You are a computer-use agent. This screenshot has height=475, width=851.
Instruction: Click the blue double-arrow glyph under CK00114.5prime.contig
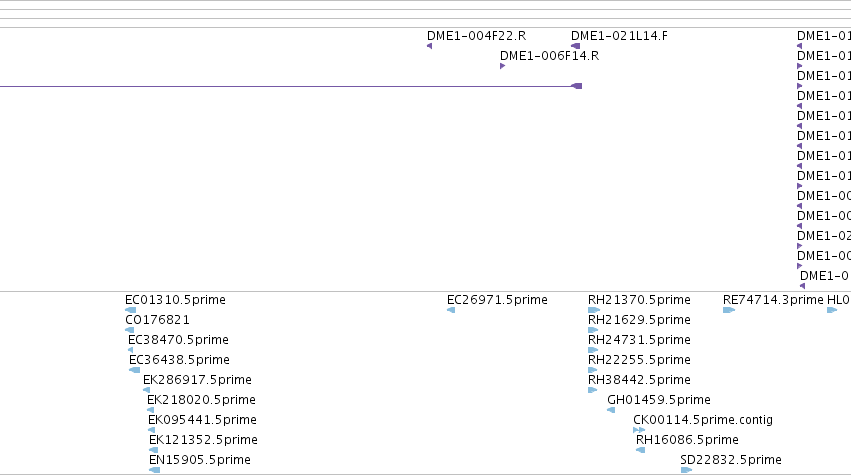(x=639, y=430)
